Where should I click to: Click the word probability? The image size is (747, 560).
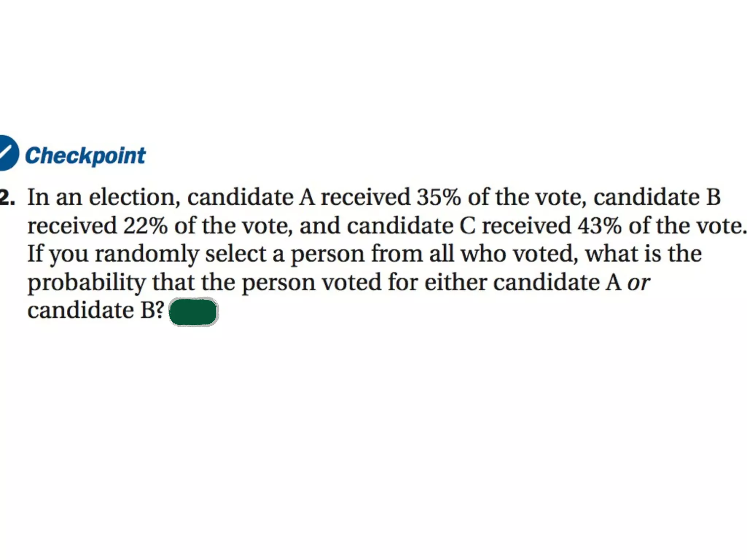point(86,283)
